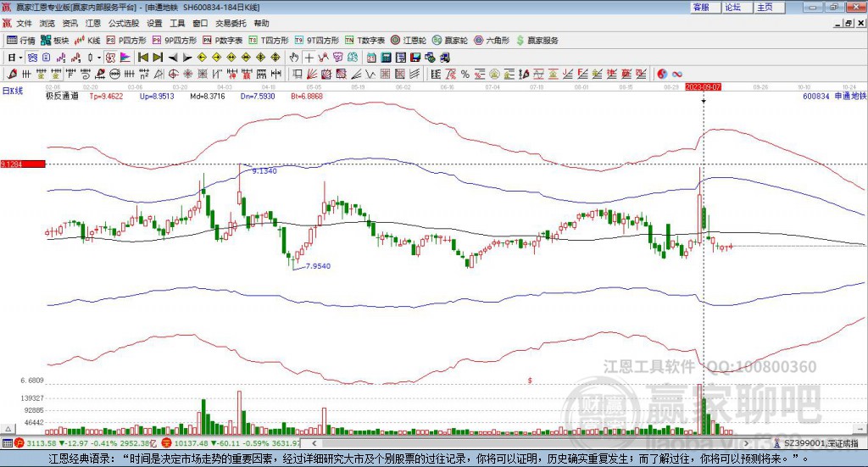Click the 主页 home page button
The image size is (868, 467).
coord(770,7)
